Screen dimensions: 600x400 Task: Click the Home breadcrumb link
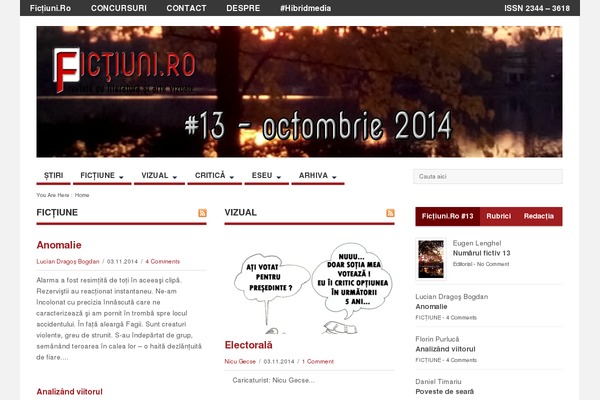click(82, 195)
